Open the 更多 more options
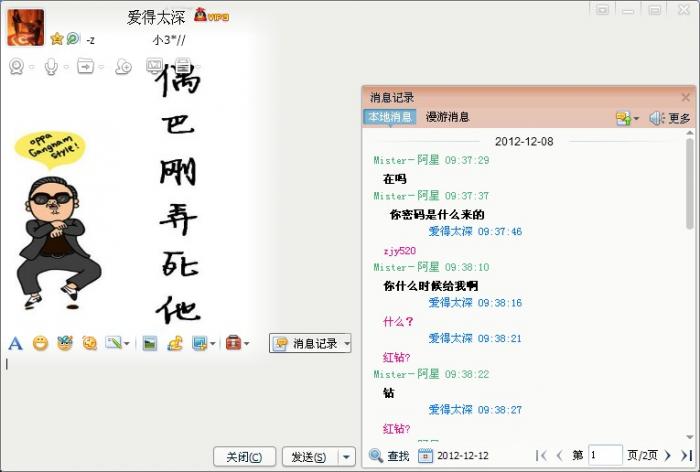Screen dimensions: 700x472 click(x=679, y=118)
